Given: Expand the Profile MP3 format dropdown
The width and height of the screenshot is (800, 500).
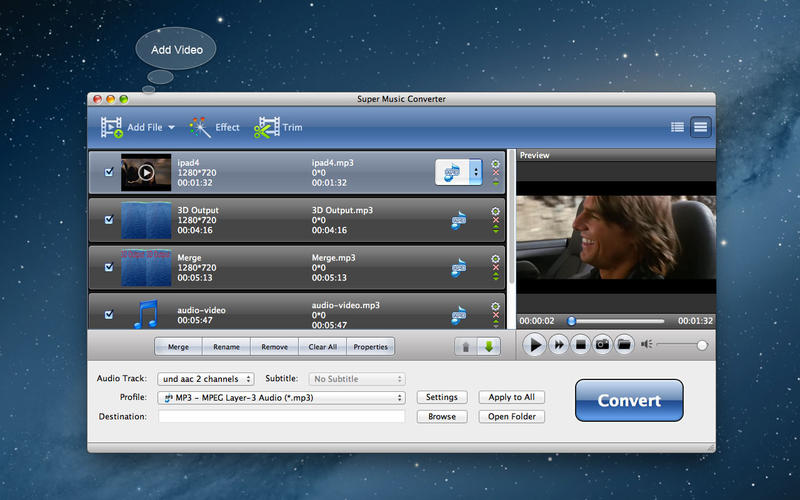Looking at the screenshot, I should coord(282,397).
